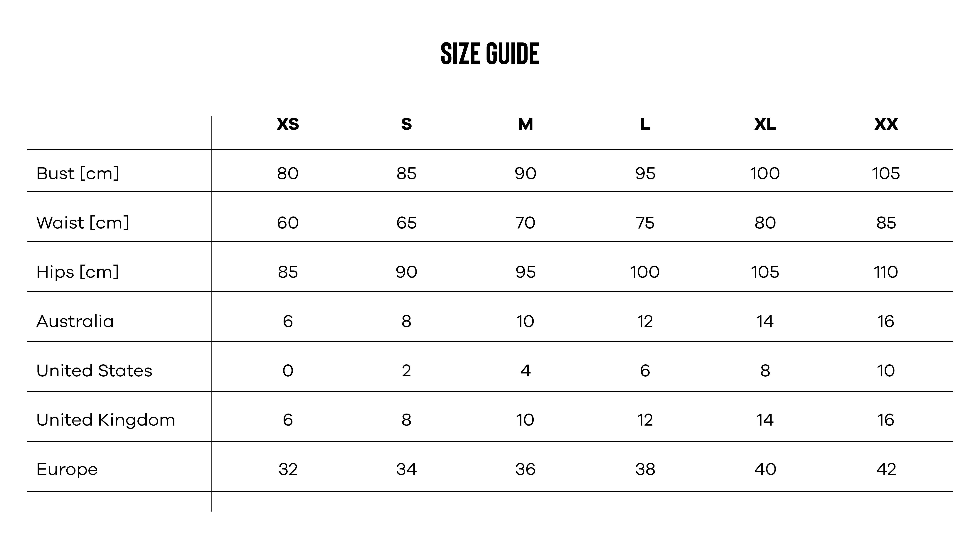The image size is (980, 535).
Task: Select United Kingdom size 12 under L
Action: pos(645,420)
